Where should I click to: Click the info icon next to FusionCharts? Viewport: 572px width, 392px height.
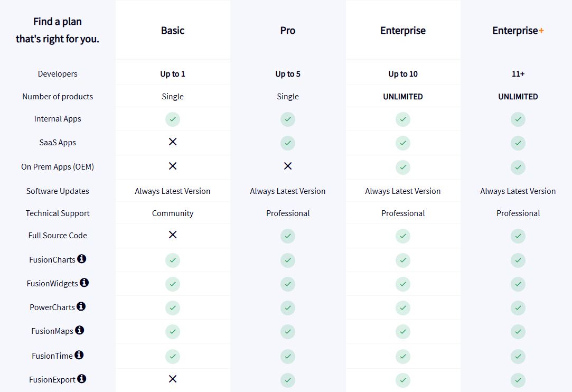(x=82, y=259)
